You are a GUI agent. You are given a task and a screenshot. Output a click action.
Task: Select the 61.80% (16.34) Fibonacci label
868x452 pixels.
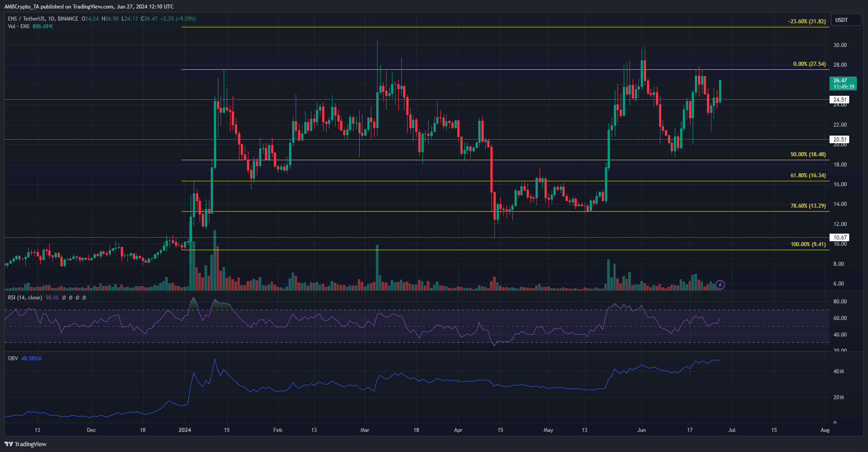[808, 175]
